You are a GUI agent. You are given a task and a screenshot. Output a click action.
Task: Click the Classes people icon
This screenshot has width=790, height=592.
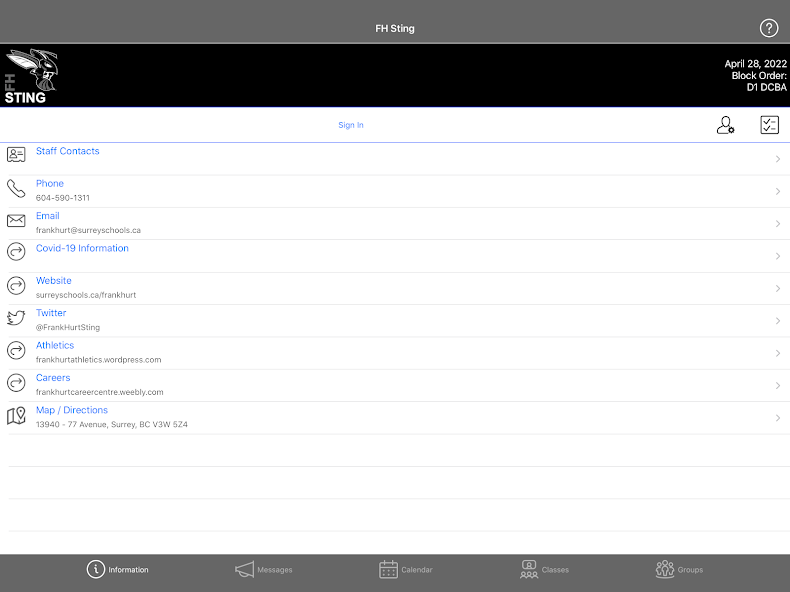[x=529, y=569]
